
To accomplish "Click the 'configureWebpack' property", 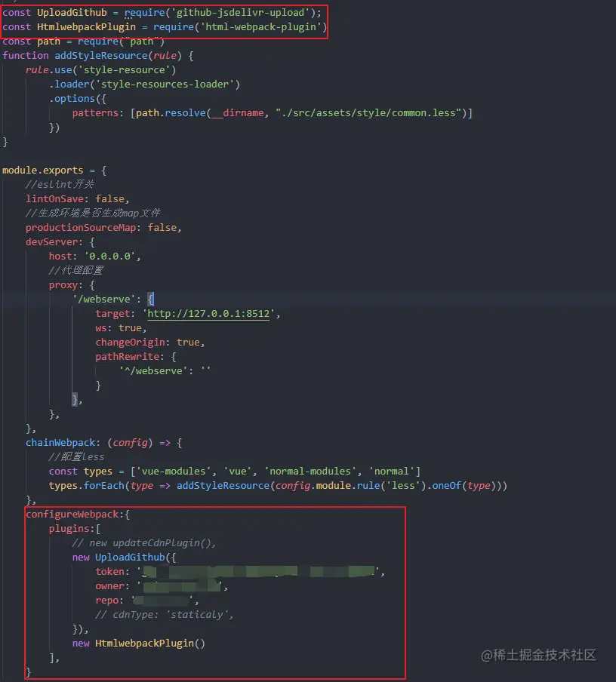I will (72, 515).
